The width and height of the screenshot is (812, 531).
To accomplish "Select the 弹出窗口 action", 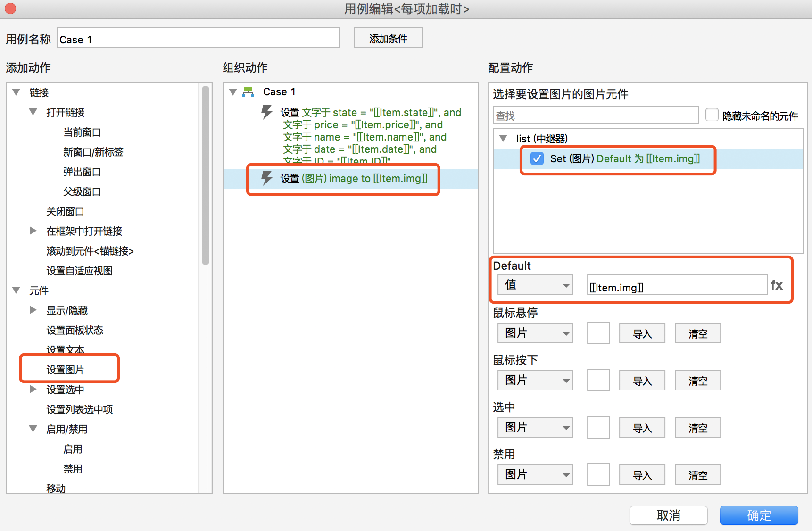I will [82, 172].
